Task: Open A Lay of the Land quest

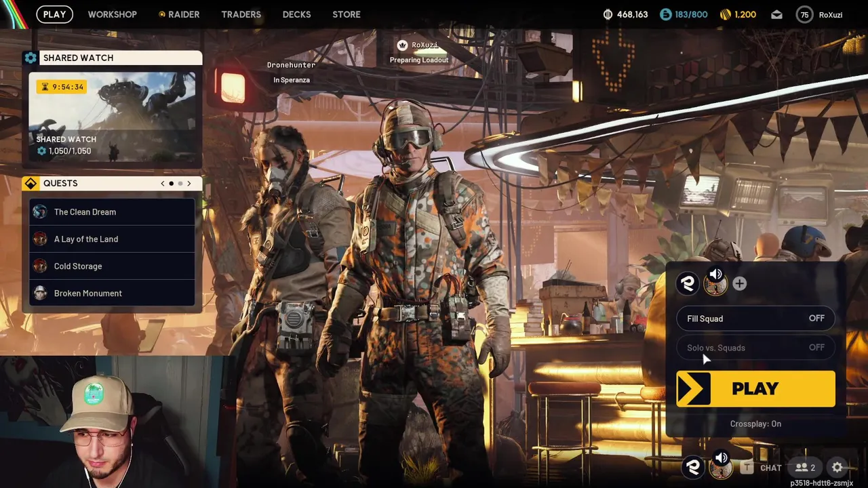Action: click(x=112, y=239)
